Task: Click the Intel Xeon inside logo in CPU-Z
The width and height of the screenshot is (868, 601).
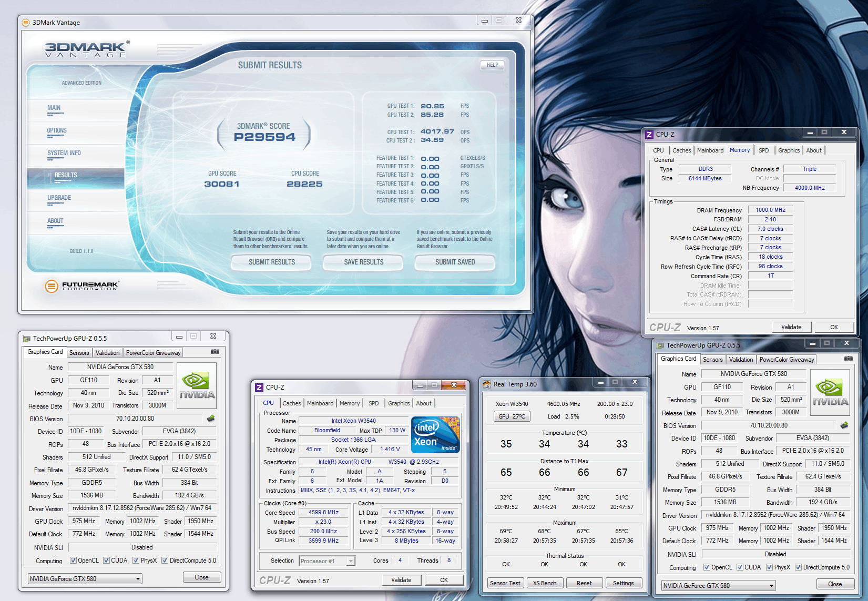Action: [x=436, y=435]
